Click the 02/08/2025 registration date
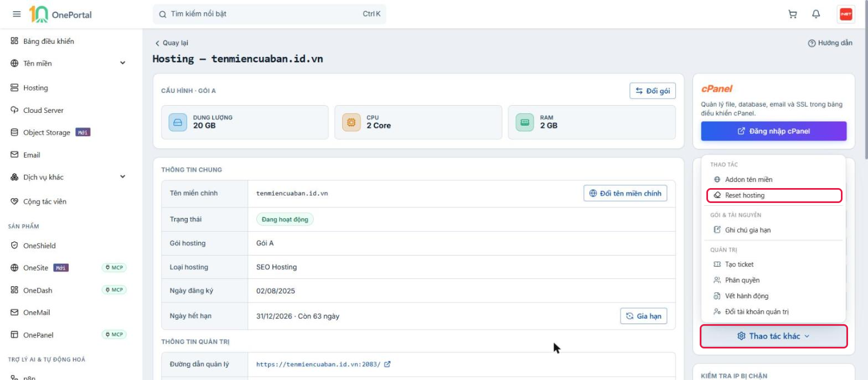The height and width of the screenshot is (380, 868). [276, 291]
